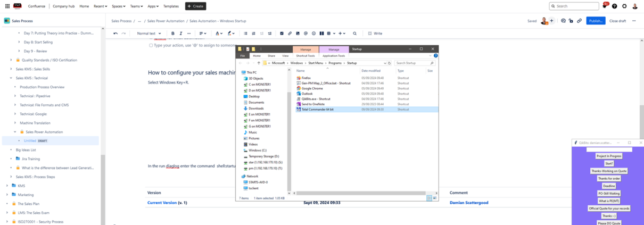Open Company hub

coord(63,6)
